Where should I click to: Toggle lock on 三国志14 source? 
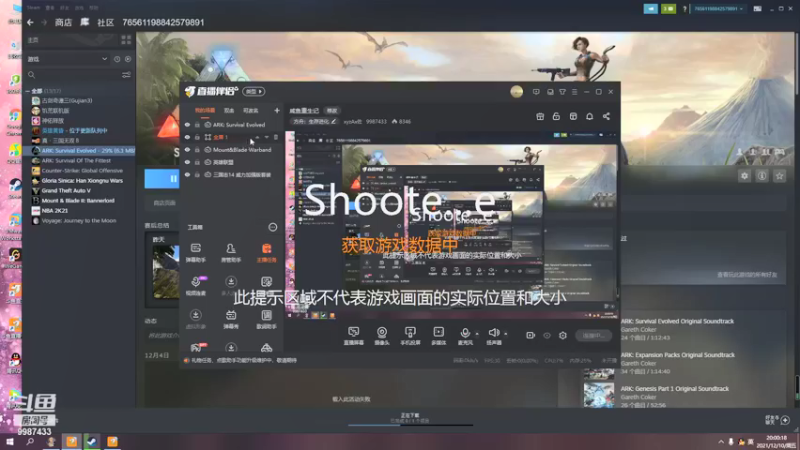197,174
